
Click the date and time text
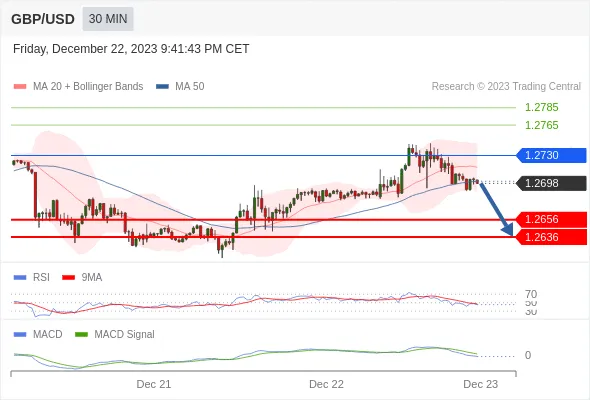131,49
